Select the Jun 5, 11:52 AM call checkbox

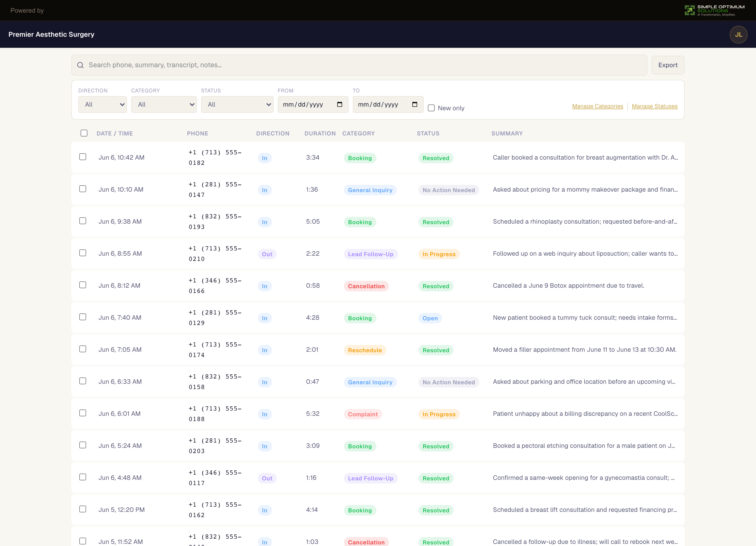[83, 541]
